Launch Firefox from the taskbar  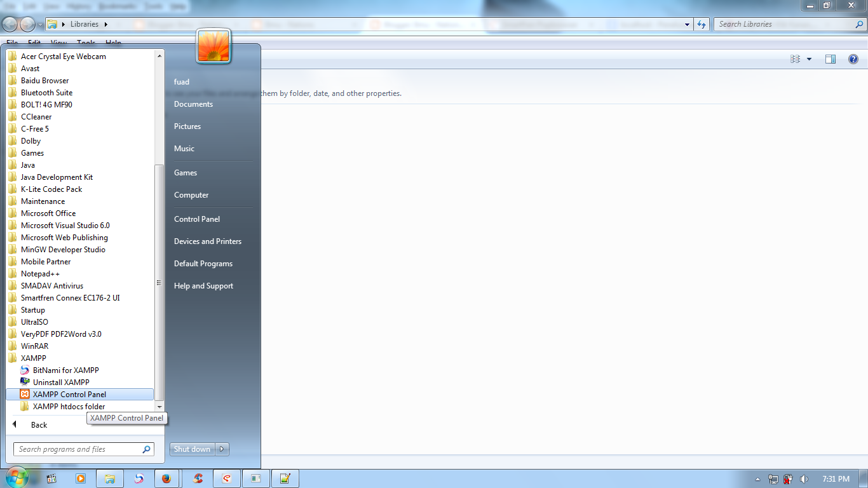tap(167, 478)
